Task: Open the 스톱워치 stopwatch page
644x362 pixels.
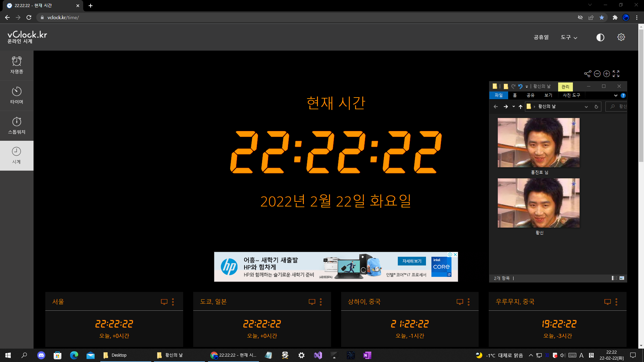Action: 16,126
